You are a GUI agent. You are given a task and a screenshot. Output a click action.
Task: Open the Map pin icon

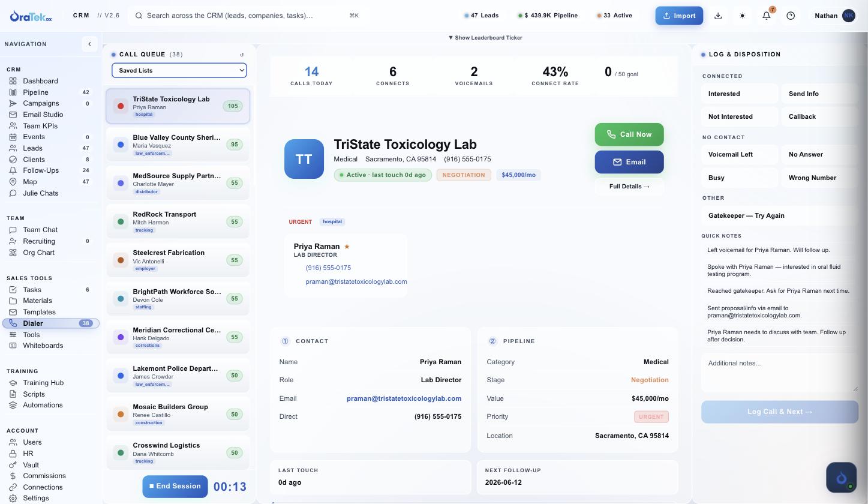13,182
